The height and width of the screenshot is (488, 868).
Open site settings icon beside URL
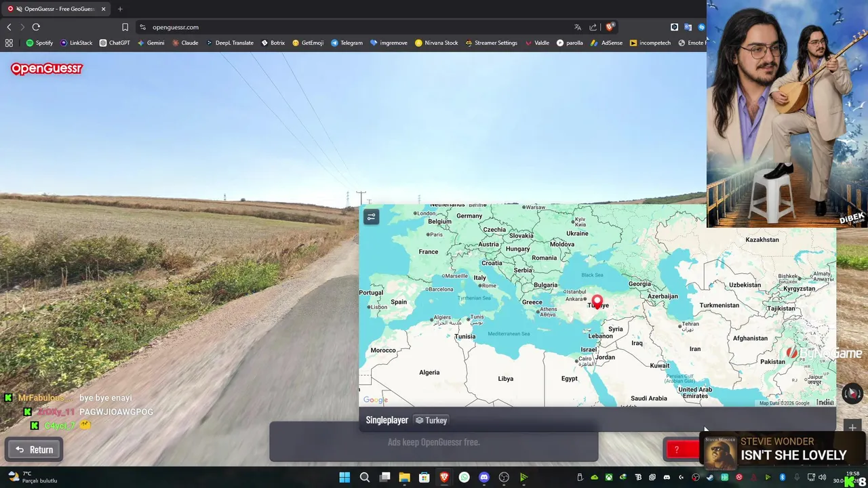[x=142, y=27]
